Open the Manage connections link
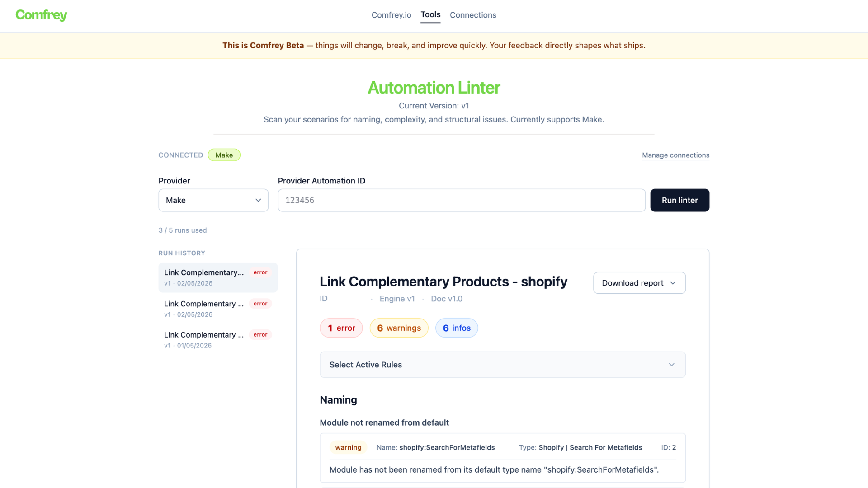This screenshot has height=488, width=868. [676, 155]
